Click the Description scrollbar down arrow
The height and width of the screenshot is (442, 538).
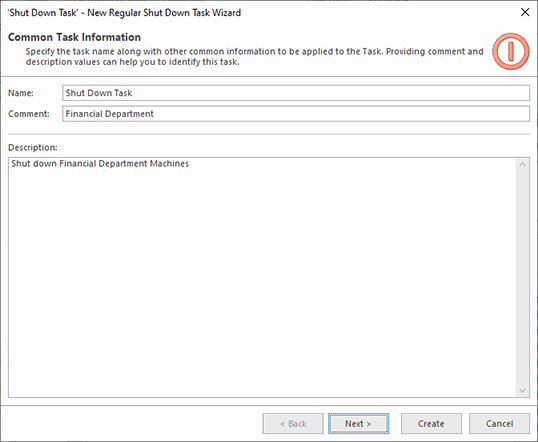[x=522, y=391]
